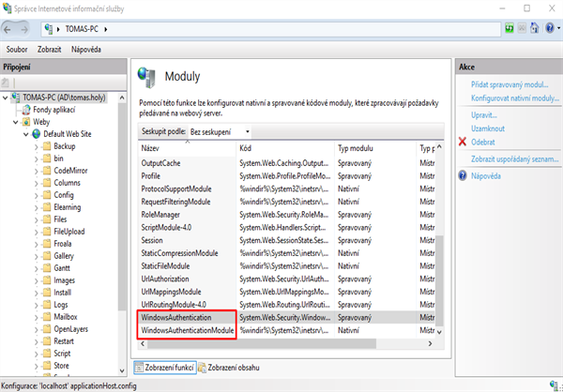Click the status bar network icon

pyautogui.click(x=555, y=385)
